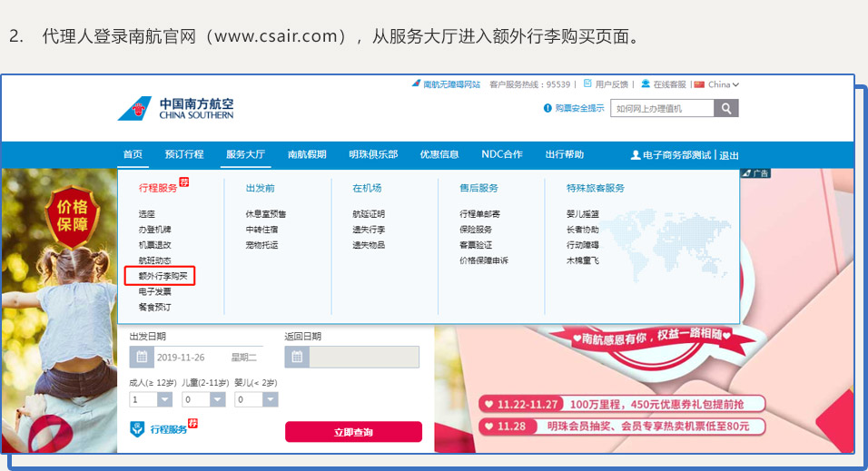
Task: Click the 如何网上办理值机 search field
Action: point(662,109)
